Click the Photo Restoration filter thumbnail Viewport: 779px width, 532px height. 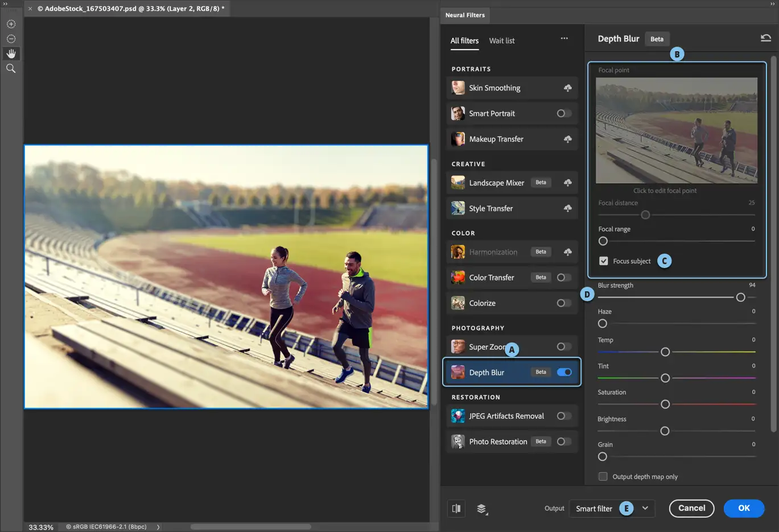click(458, 442)
